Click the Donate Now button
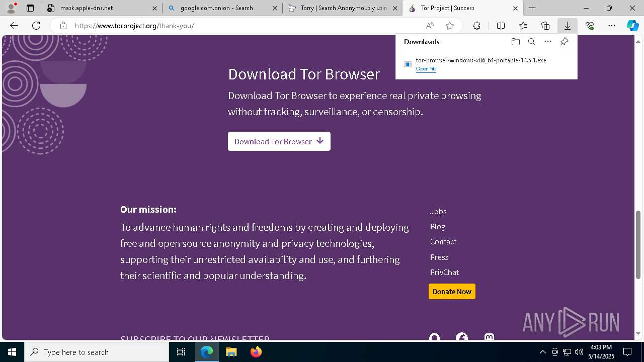644x362 pixels. pos(452,292)
